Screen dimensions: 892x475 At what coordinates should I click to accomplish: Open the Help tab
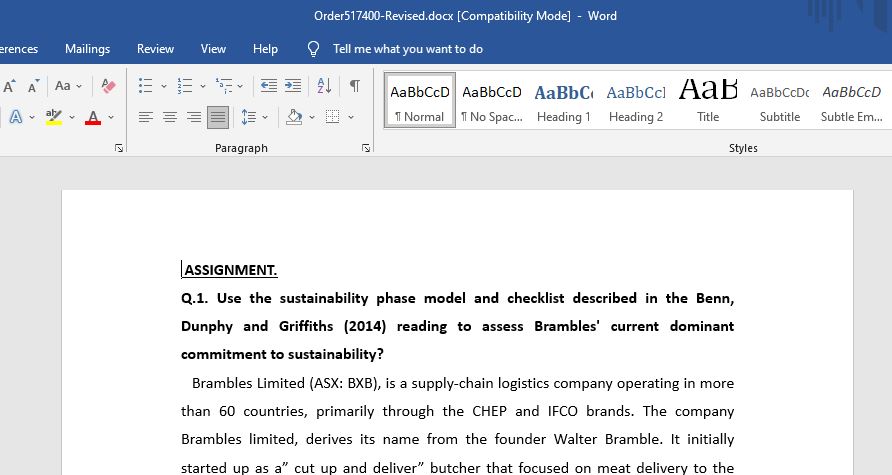point(265,49)
